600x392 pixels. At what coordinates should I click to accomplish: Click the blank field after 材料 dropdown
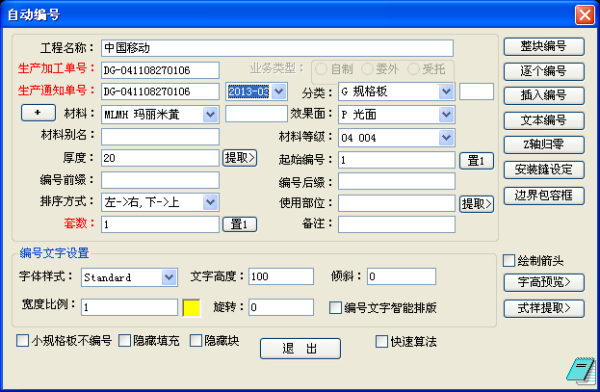pos(256,114)
